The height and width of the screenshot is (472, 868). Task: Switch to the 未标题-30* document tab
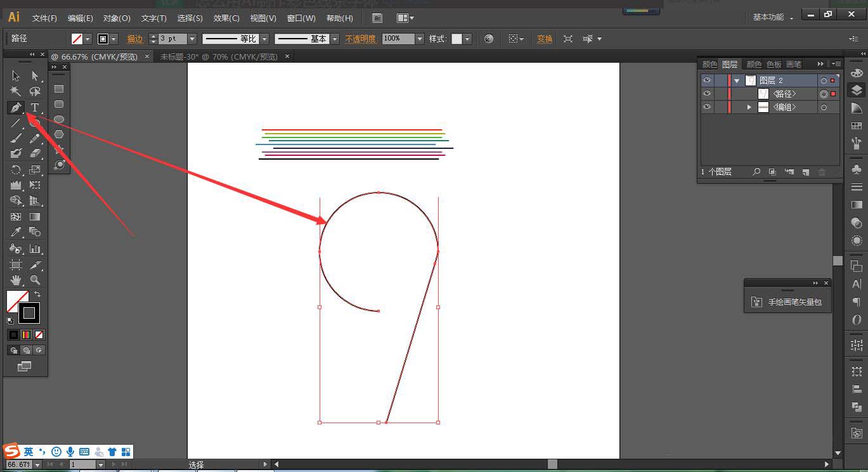point(219,56)
